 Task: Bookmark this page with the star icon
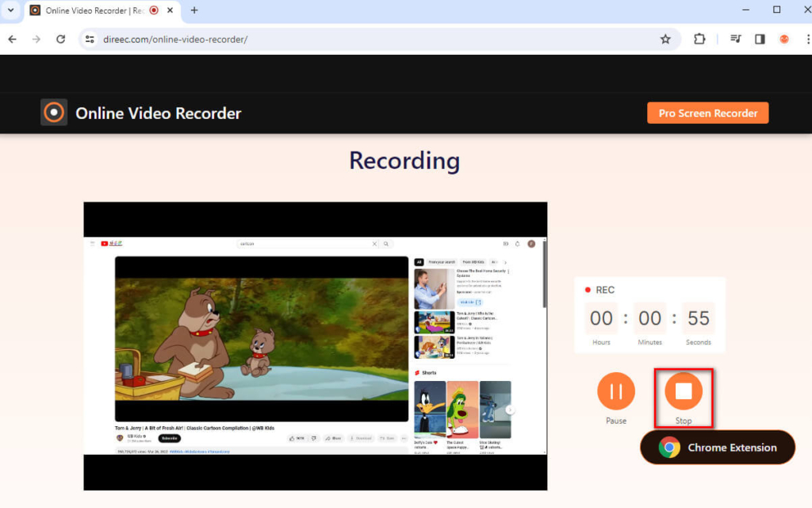click(665, 39)
